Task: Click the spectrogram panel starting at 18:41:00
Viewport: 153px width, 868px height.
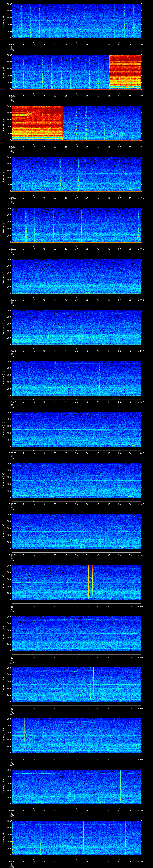Action: click(x=76, y=531)
